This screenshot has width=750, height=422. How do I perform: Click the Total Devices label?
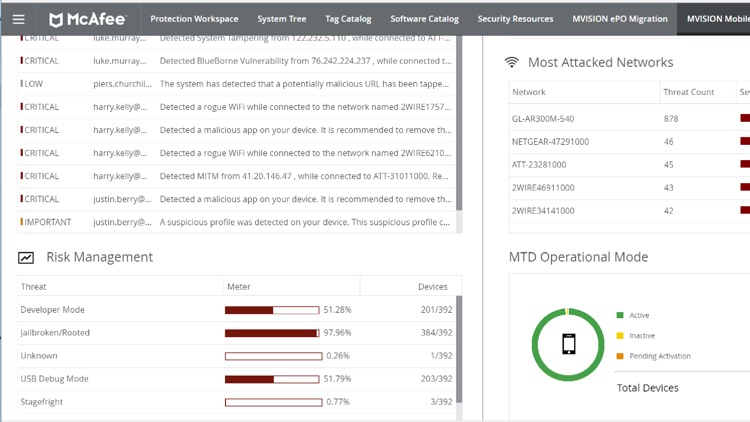point(647,388)
